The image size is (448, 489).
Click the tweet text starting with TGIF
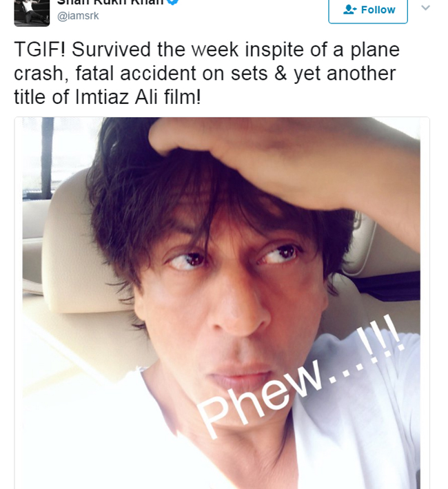click(x=207, y=73)
